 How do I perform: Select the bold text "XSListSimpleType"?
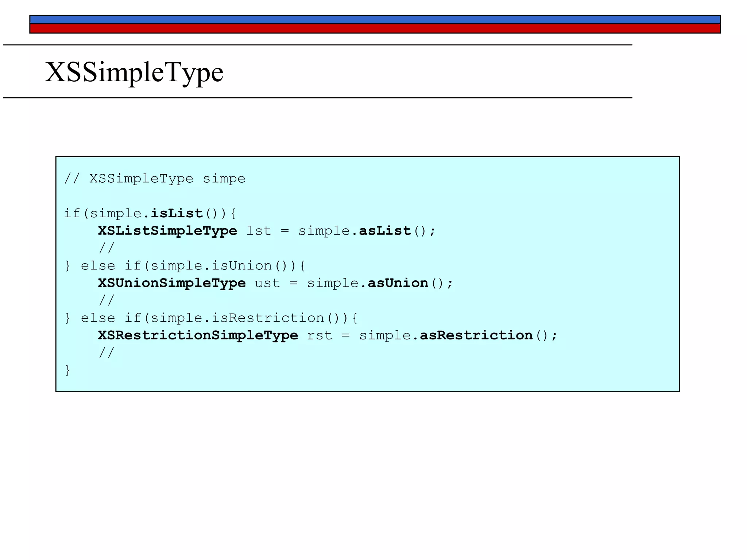point(167,231)
